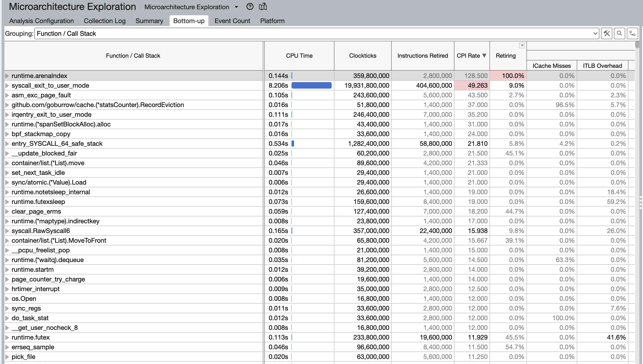Click the vertical scrollbar thumb at top right
The image size is (643, 364).
tap(637, 45)
